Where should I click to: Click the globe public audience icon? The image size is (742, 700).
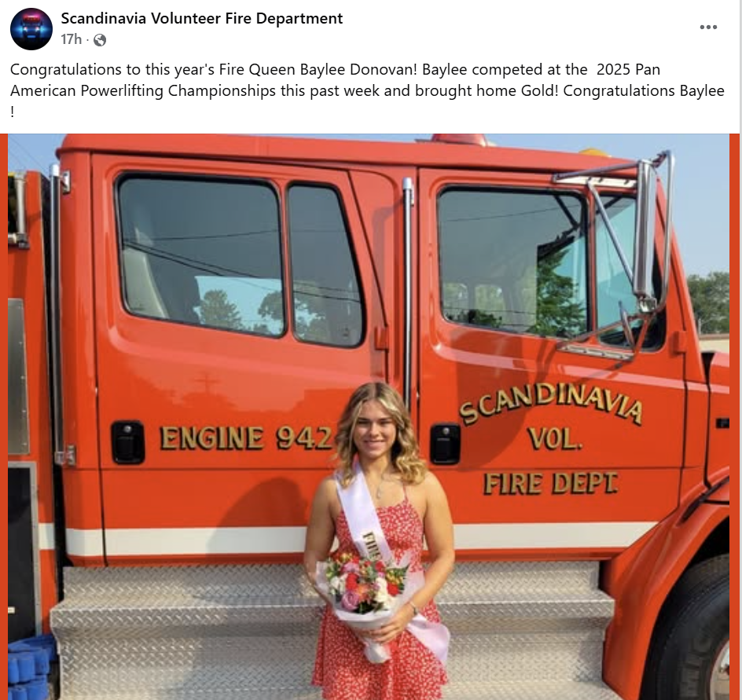[x=100, y=40]
